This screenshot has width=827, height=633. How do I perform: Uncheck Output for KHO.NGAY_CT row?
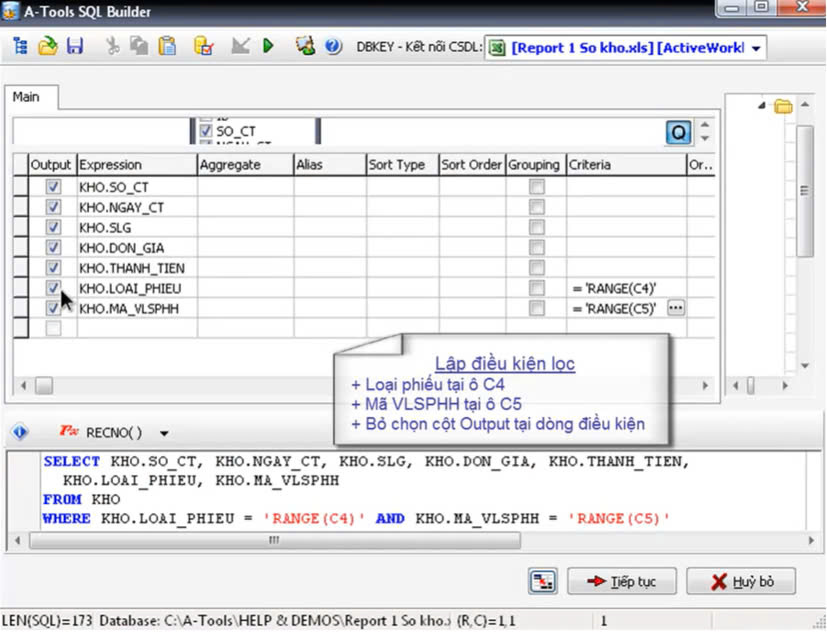pos(53,207)
